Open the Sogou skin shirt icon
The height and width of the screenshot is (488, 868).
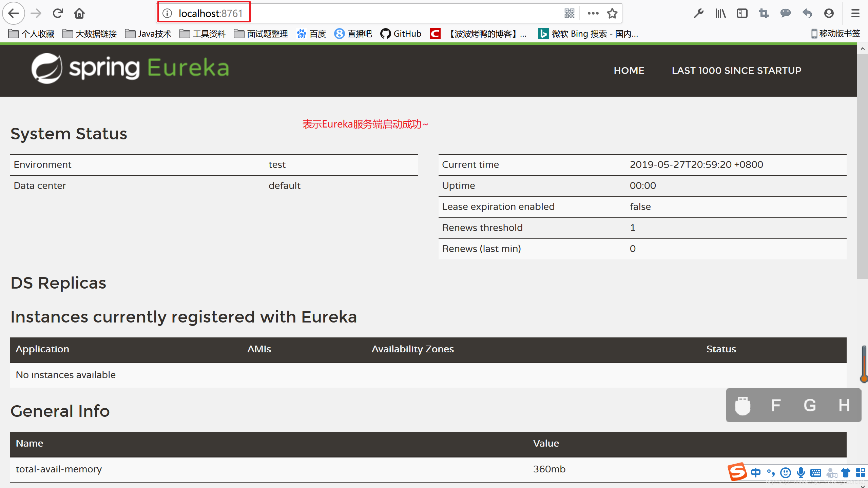pos(846,472)
